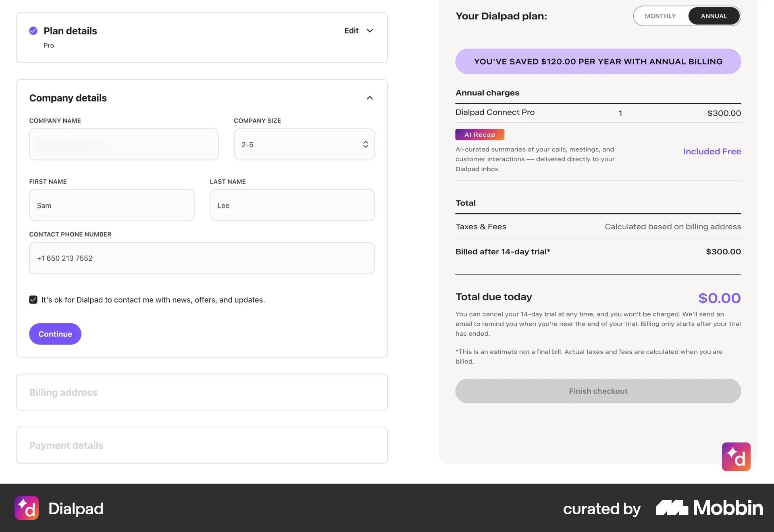This screenshot has width=774, height=532.
Task: Expand the Billing address section
Action: [202, 392]
